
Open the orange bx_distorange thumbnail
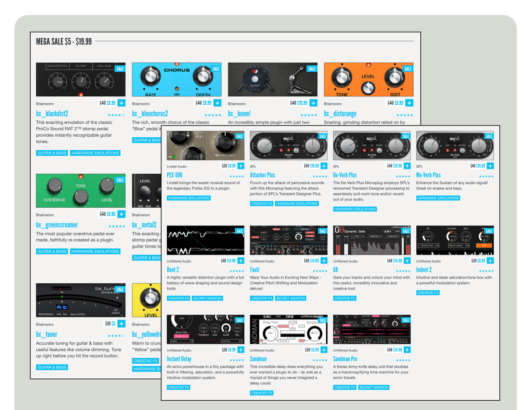point(368,79)
